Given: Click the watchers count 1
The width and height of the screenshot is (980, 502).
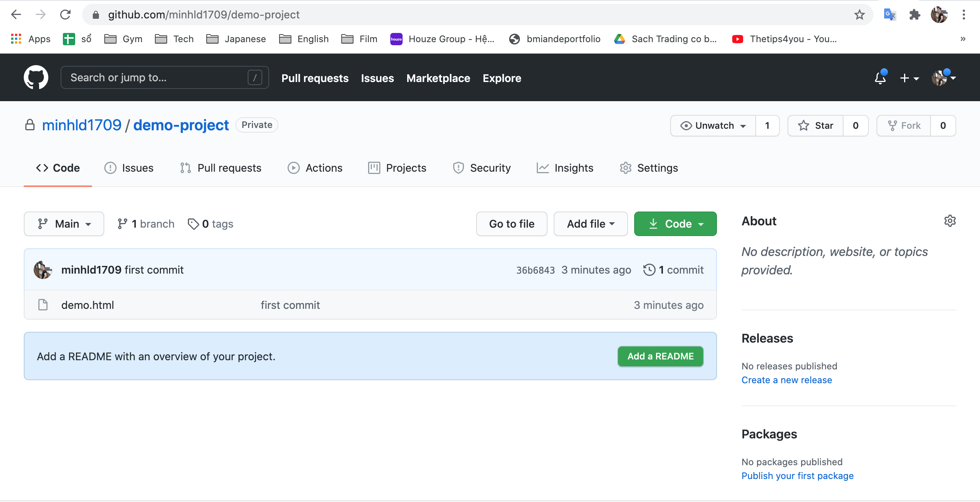Looking at the screenshot, I should pos(767,126).
